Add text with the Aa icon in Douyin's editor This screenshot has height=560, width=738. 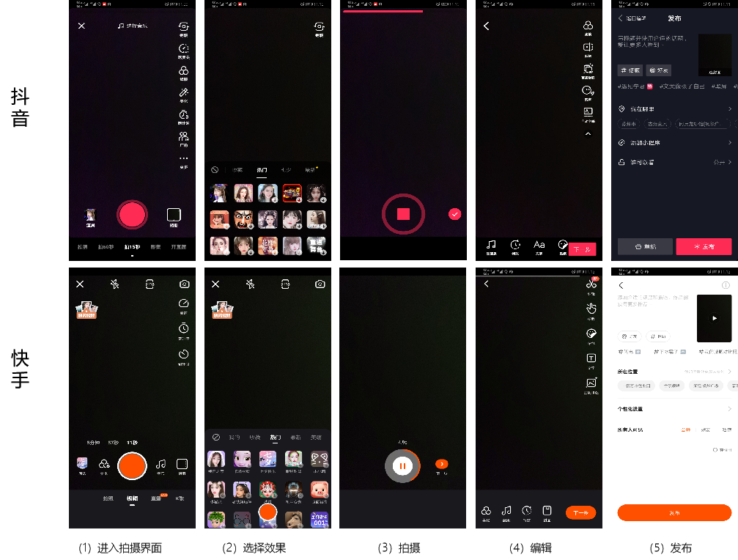539,244
